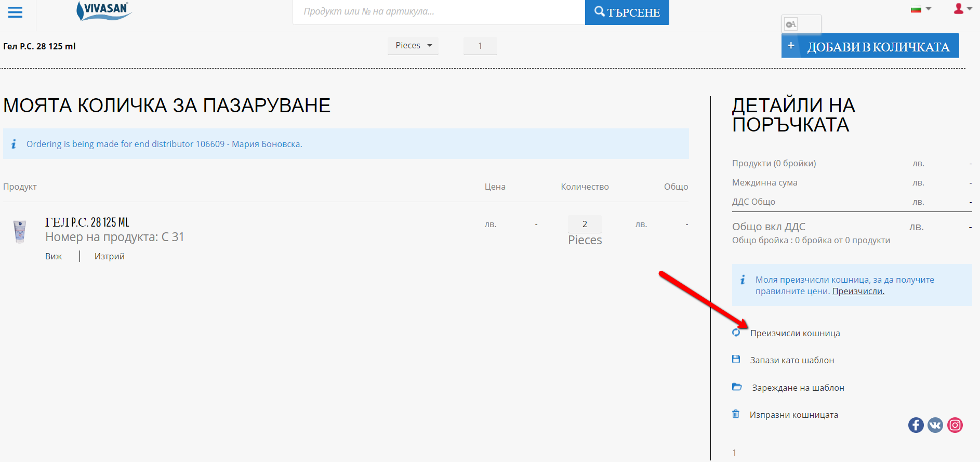Click page number 1 at bottom
The width and height of the screenshot is (980, 462).
click(734, 453)
